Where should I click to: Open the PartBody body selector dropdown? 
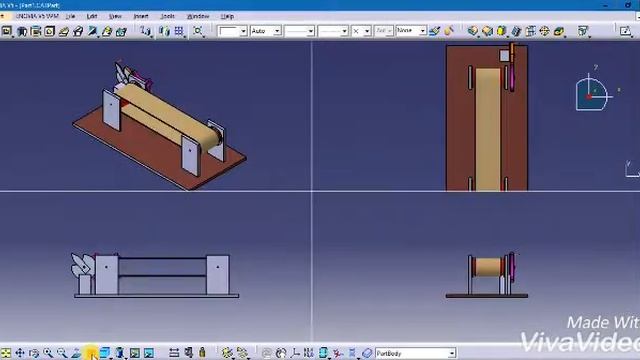coord(416,353)
